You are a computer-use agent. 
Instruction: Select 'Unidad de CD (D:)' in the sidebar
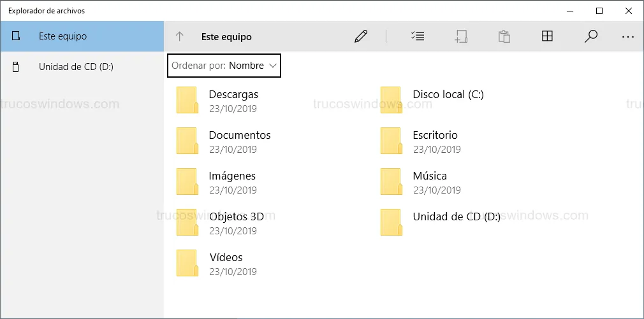(x=75, y=67)
